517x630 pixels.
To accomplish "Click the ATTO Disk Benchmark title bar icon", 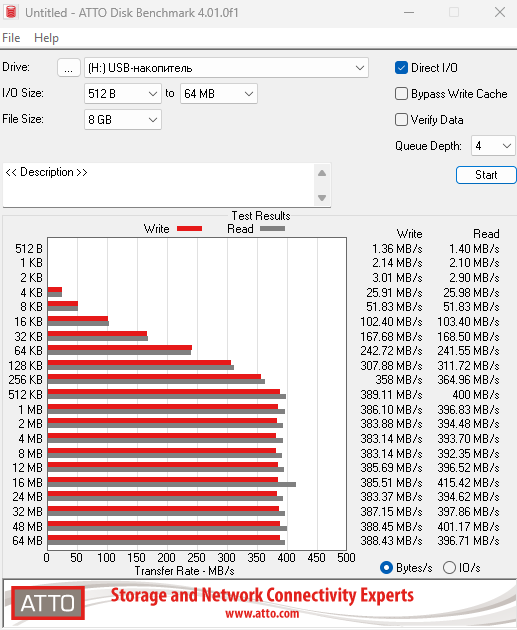I will coord(11,12).
